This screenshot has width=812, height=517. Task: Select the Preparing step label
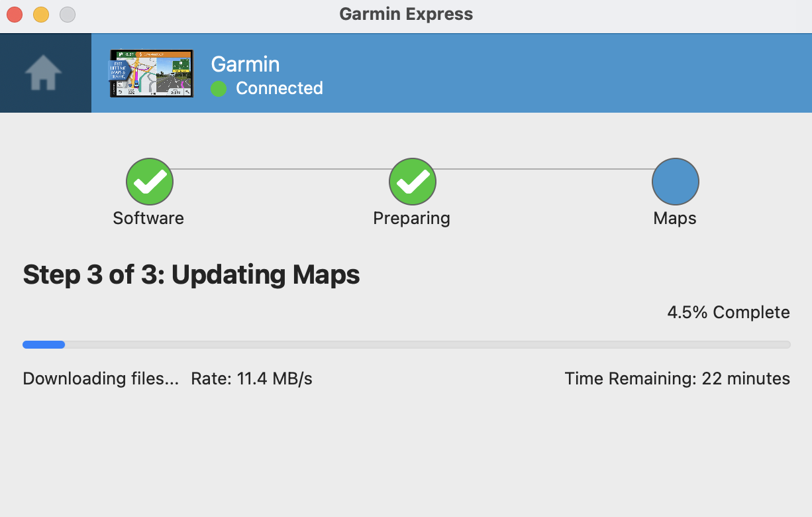click(x=411, y=218)
